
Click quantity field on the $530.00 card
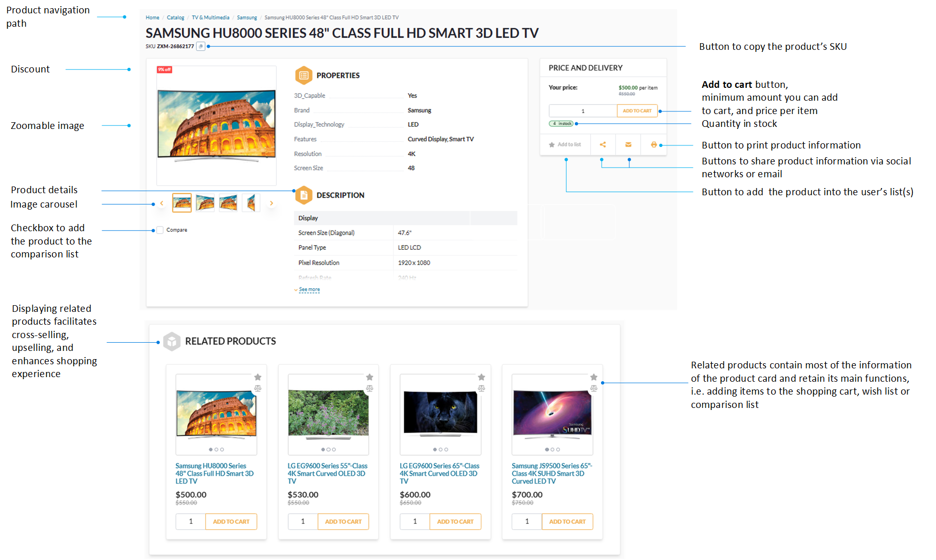[x=303, y=521]
